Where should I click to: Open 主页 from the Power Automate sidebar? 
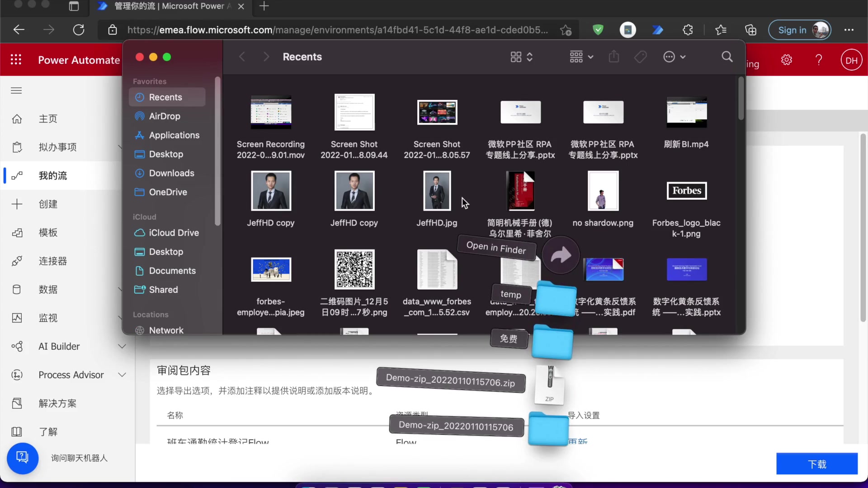(48, 118)
